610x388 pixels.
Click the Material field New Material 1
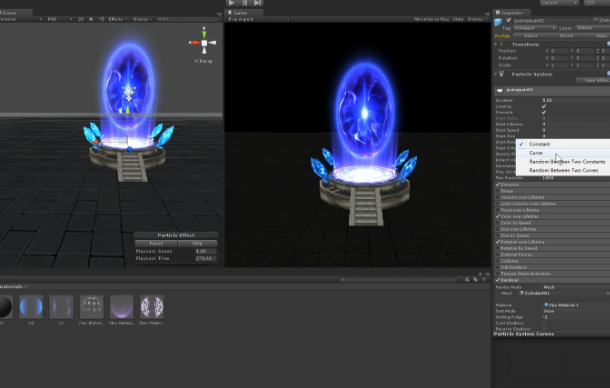click(x=576, y=305)
